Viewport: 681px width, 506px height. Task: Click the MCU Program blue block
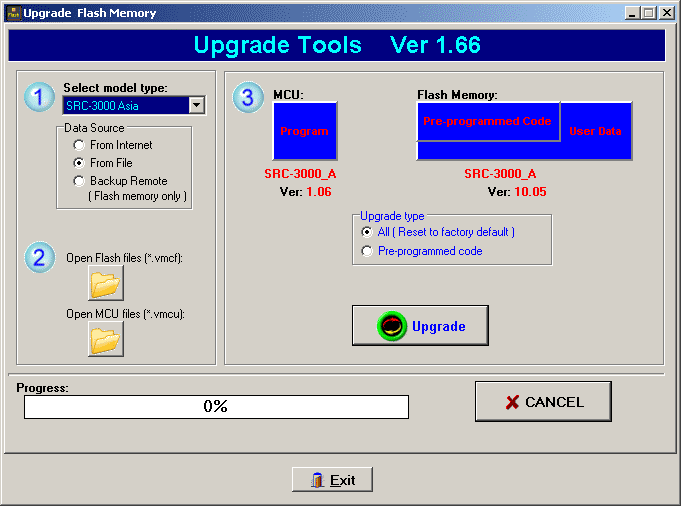(x=305, y=131)
